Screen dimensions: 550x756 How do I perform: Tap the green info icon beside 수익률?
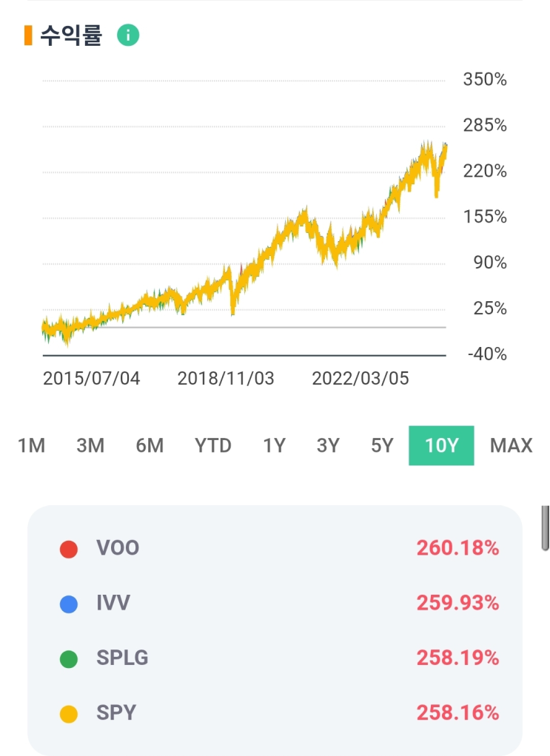[x=128, y=35]
